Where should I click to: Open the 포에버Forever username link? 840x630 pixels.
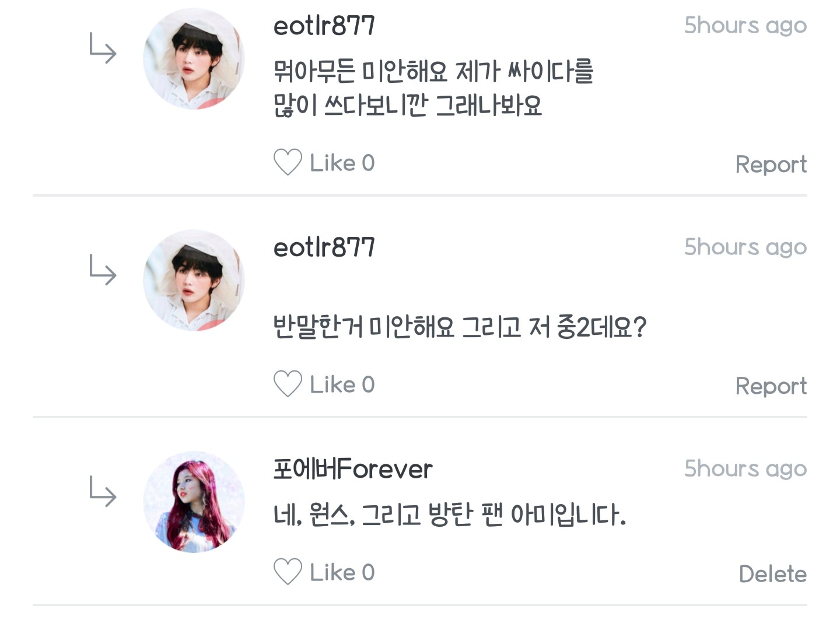(353, 469)
